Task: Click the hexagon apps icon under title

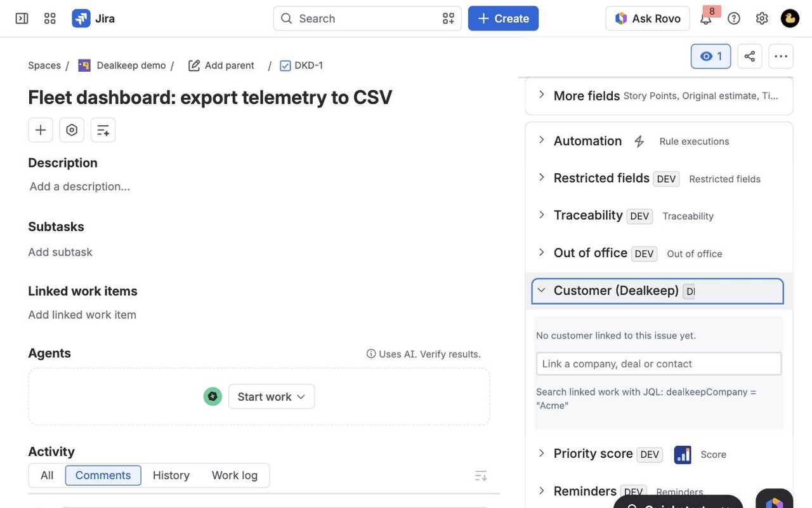Action: point(72,130)
